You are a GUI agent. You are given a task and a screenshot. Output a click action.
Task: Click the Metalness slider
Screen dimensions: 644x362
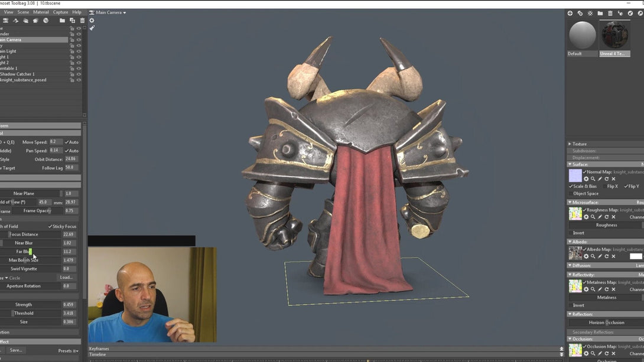[x=606, y=298]
